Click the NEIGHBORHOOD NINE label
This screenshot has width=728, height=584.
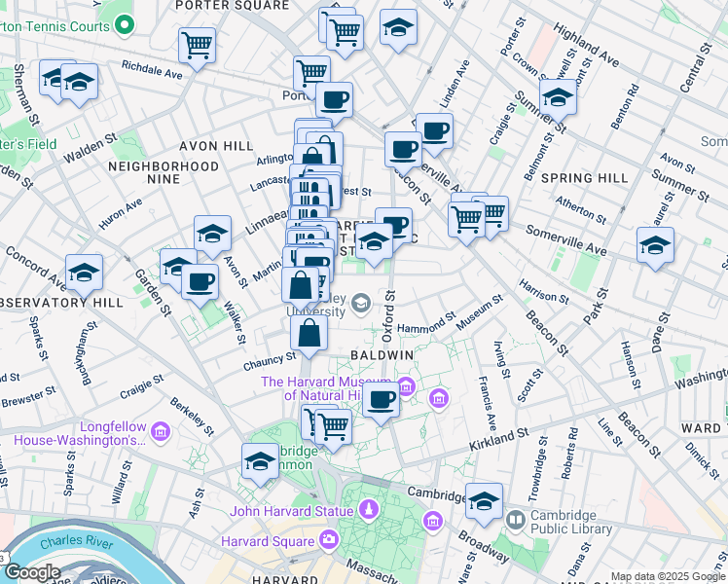point(164,172)
